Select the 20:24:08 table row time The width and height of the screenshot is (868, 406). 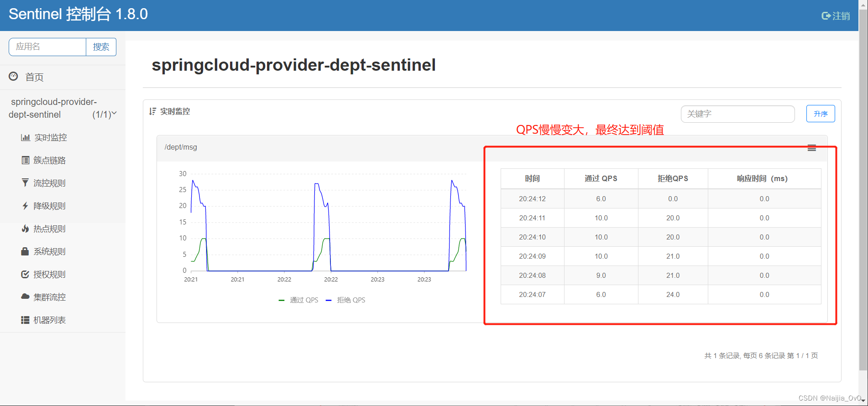coord(532,275)
